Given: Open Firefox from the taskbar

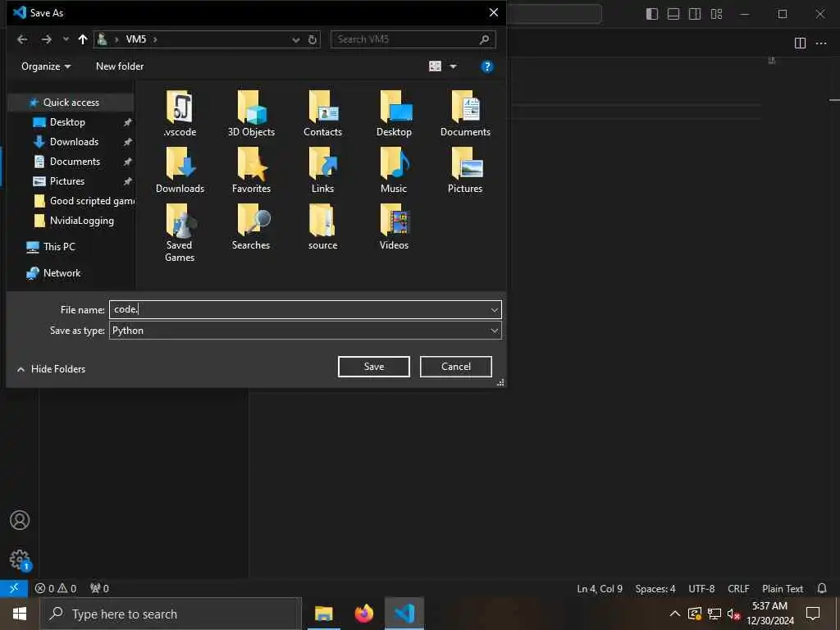Looking at the screenshot, I should [x=363, y=614].
